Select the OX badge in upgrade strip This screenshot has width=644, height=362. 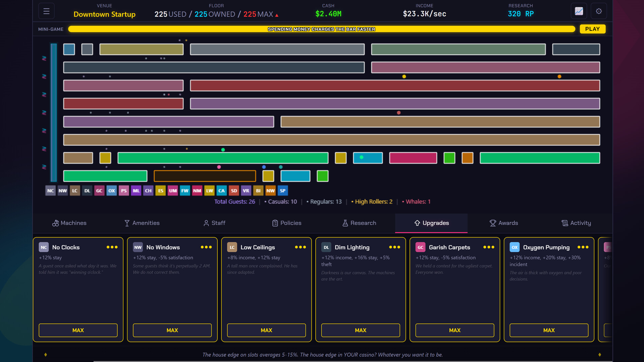112,191
